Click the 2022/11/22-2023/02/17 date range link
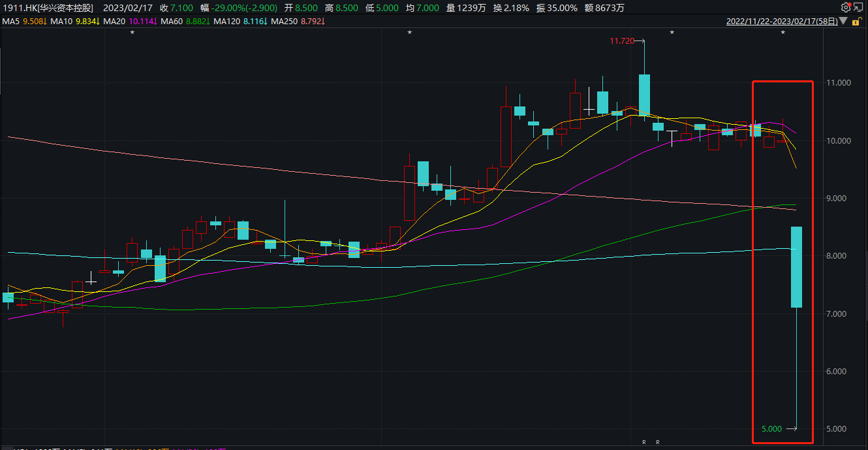Viewport: 868px width, 450px height. tap(781, 22)
